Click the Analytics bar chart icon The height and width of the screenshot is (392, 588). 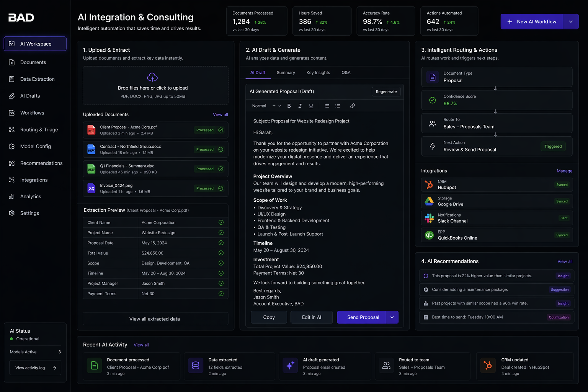(x=12, y=196)
